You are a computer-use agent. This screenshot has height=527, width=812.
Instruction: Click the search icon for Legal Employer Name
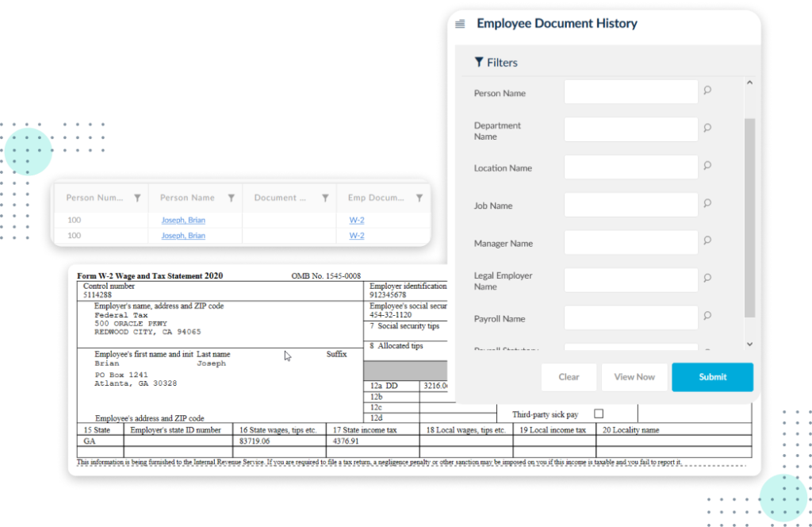coord(707,279)
